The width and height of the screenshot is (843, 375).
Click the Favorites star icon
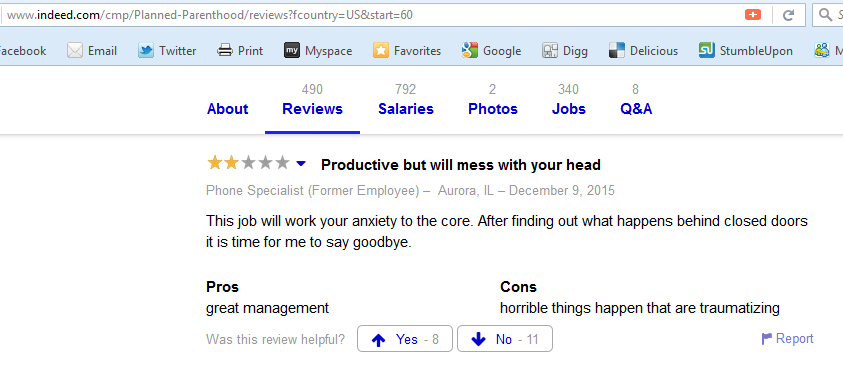(x=381, y=51)
